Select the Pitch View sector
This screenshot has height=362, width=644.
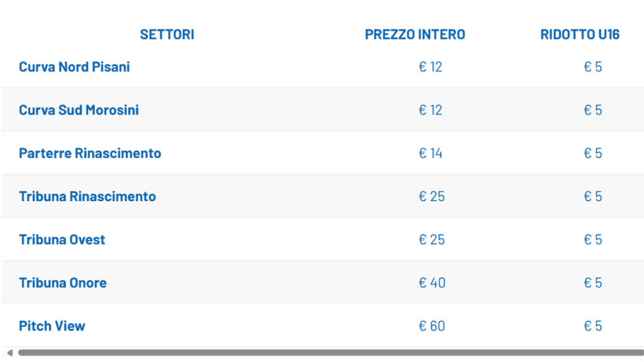pos(52,326)
